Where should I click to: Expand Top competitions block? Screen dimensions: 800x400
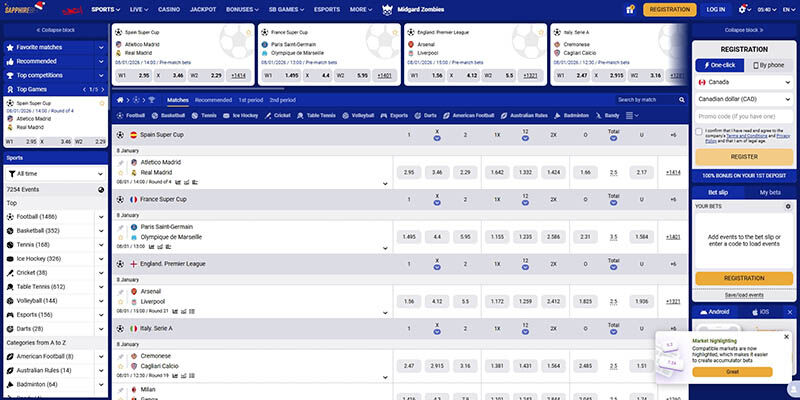tap(101, 76)
